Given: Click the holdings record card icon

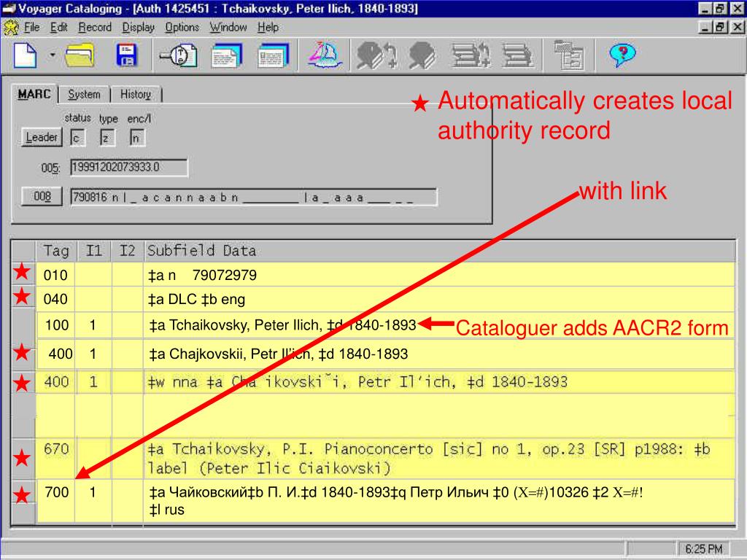Looking at the screenshot, I should [x=273, y=55].
